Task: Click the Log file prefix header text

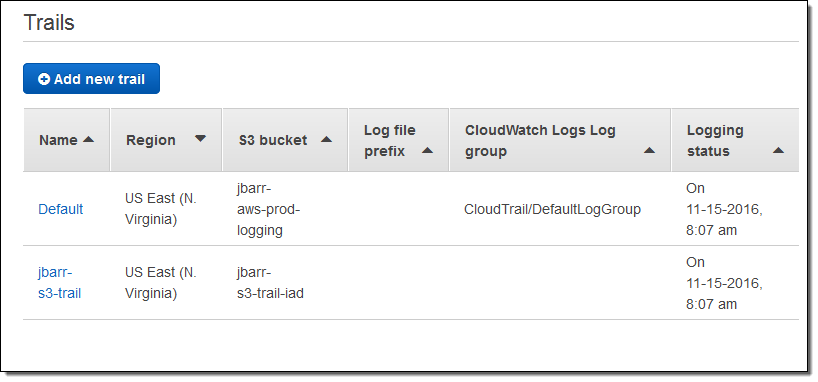Action: click(390, 140)
